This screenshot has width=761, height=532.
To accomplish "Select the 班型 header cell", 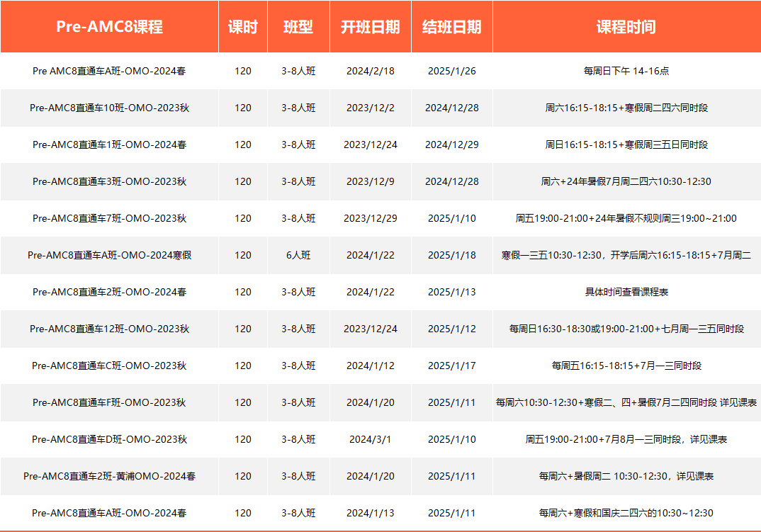I will tap(298, 27).
